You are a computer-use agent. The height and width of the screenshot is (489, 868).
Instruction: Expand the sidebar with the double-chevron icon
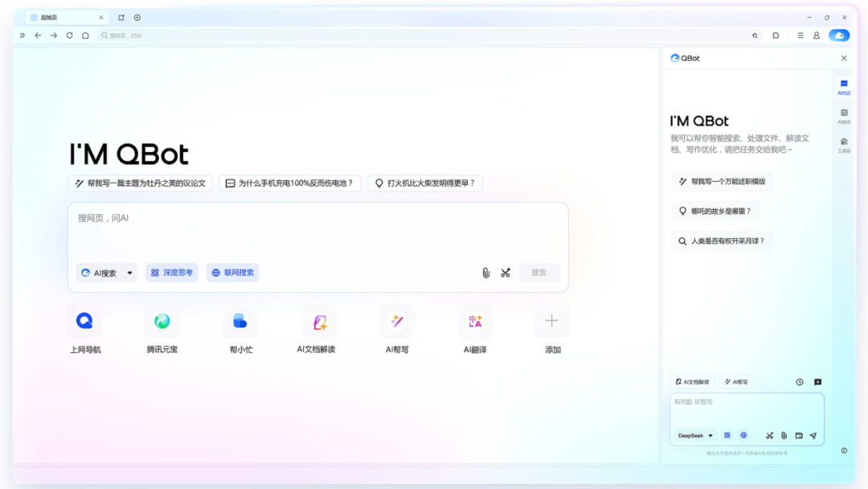[x=23, y=35]
